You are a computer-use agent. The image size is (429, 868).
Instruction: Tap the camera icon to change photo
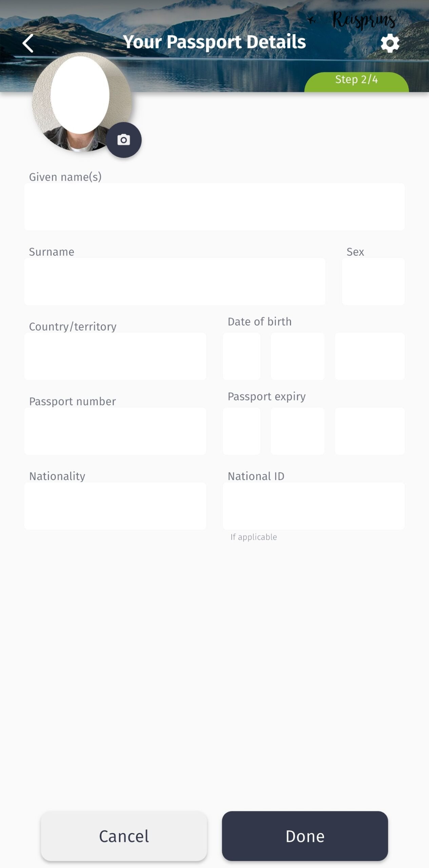pyautogui.click(x=124, y=140)
